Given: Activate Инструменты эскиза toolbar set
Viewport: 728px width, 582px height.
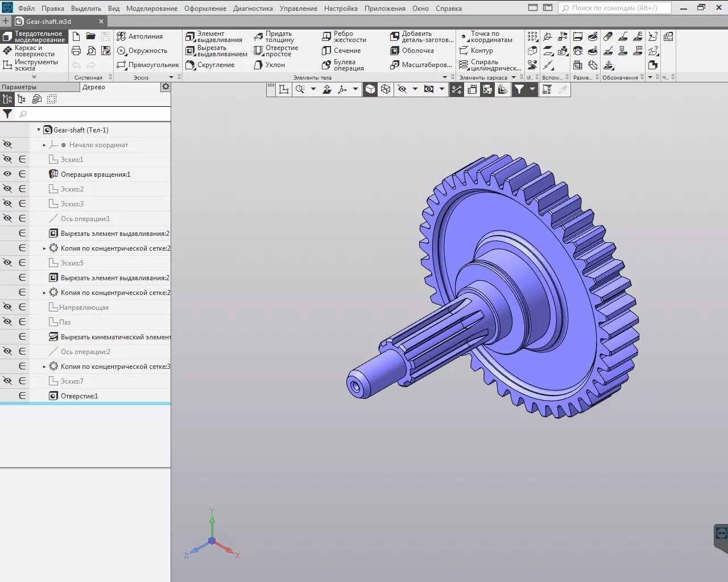Looking at the screenshot, I should [35, 65].
